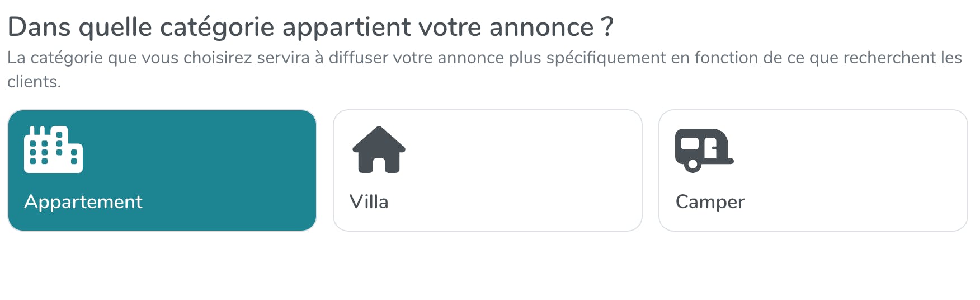Viewport: 980px width, 300px height.
Task: Click the roof of the Villa house icon
Action: [x=379, y=138]
